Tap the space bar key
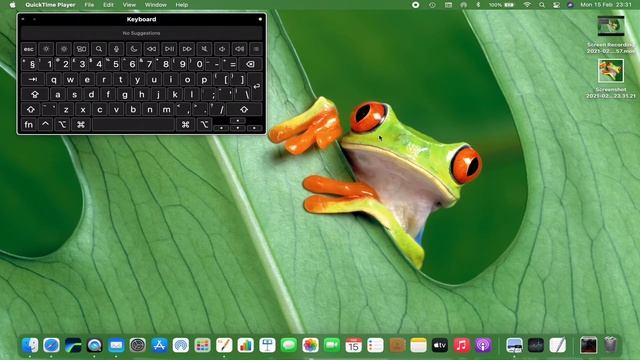Screen dimensions: 640x360 [133, 124]
